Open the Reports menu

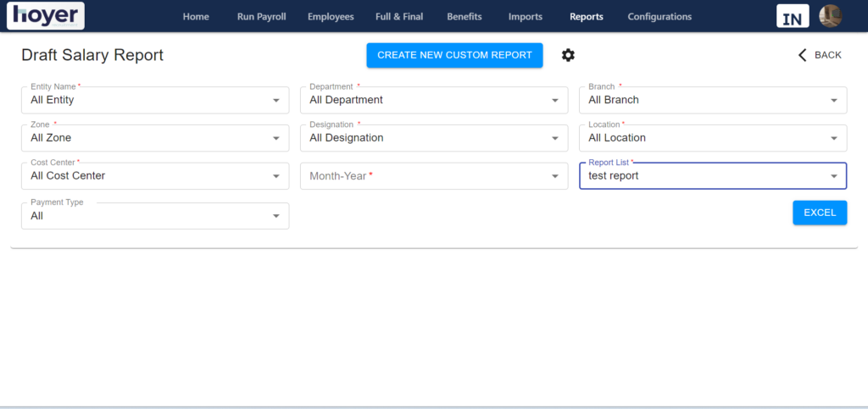(587, 17)
